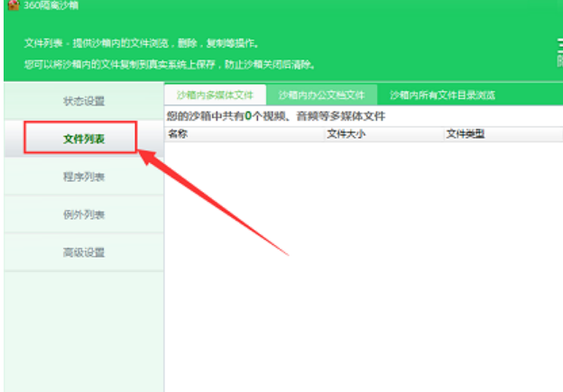This screenshot has height=392, width=563.
Task: Click the cut-off icon at header's right edge
Action: coord(558,54)
